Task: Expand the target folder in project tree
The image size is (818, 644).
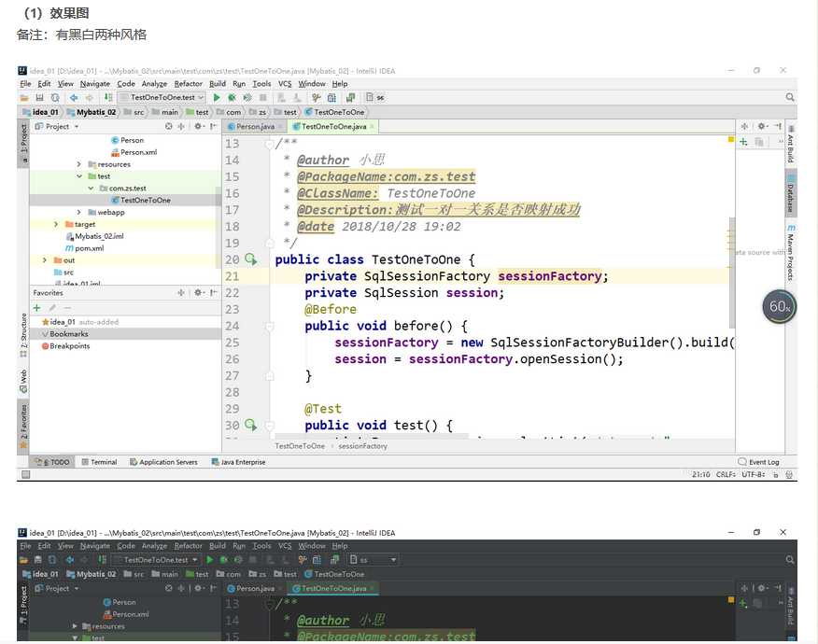Action: [x=56, y=224]
